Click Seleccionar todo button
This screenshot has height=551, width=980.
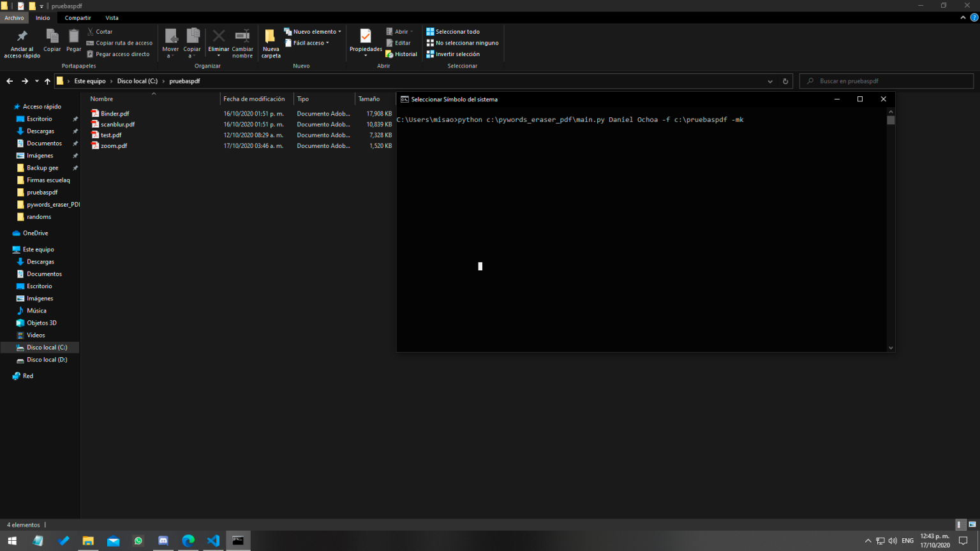tap(453, 31)
